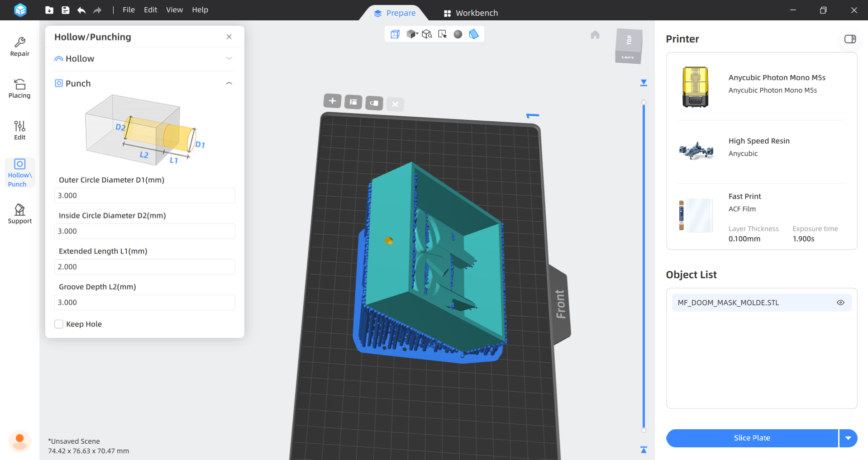Open the Slice Plate dropdown arrow
This screenshot has width=868, height=460.
(849, 438)
